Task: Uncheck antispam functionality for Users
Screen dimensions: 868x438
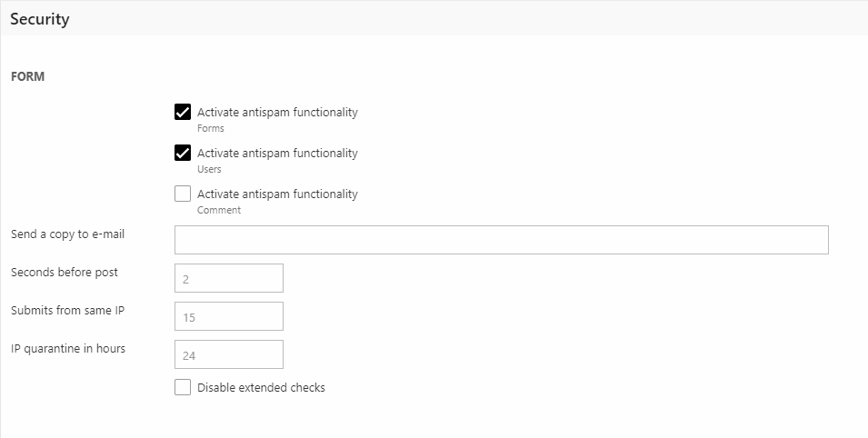Action: [x=183, y=154]
